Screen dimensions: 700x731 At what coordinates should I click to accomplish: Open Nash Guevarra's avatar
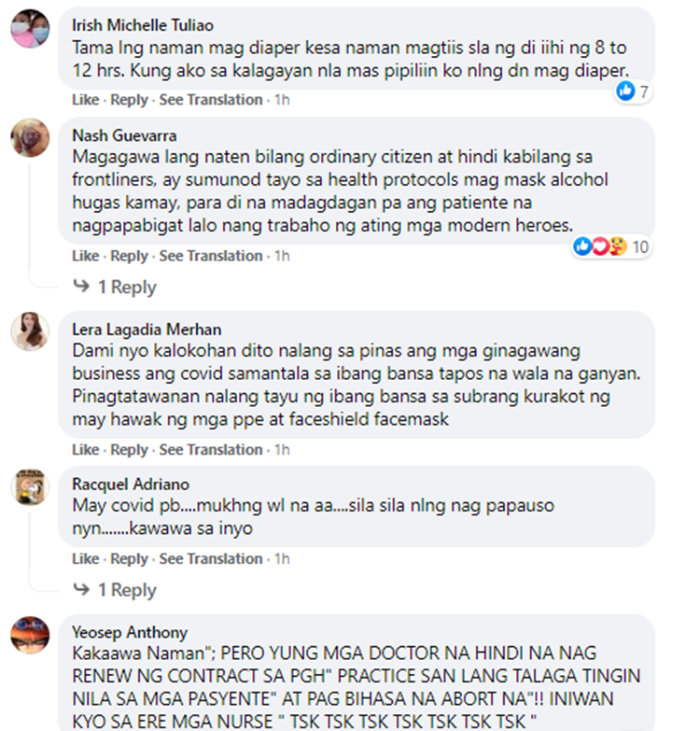pos(30,137)
